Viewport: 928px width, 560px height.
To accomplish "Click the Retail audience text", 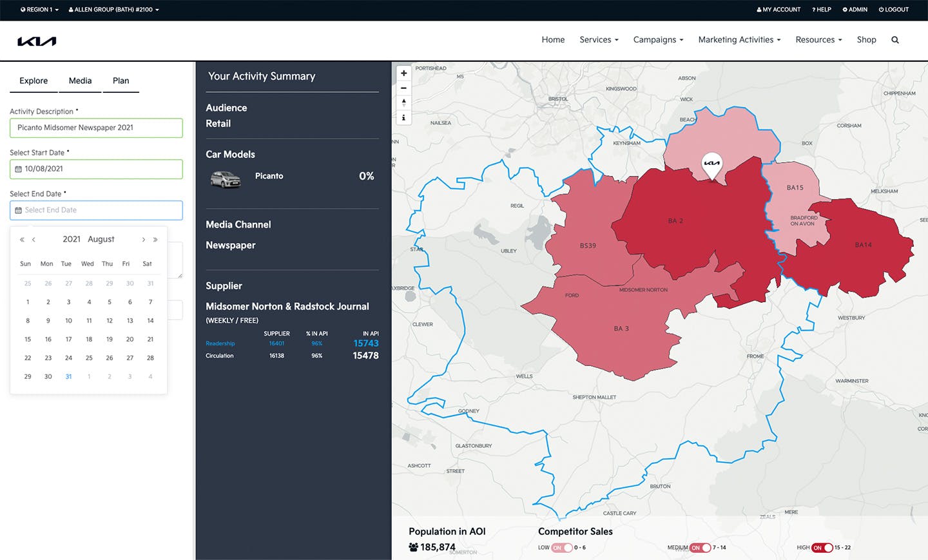I will click(218, 124).
